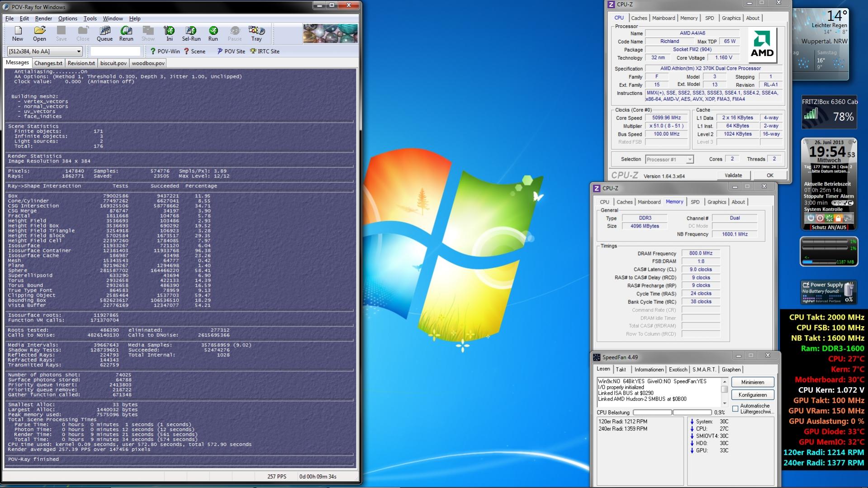Click the Validate button in CPU-Z

point(733,175)
